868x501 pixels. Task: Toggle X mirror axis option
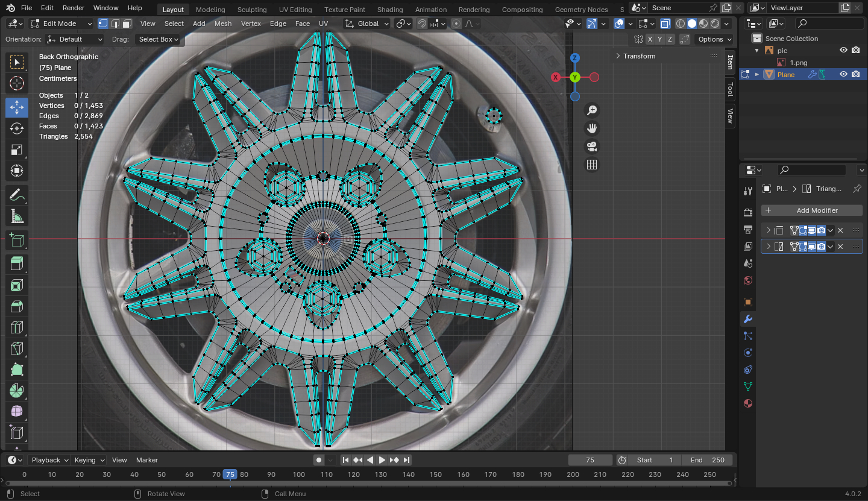[x=650, y=39]
